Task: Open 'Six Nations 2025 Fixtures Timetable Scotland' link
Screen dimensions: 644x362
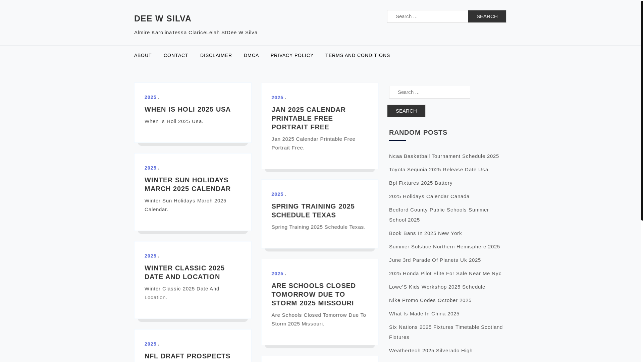Action: [446, 332]
